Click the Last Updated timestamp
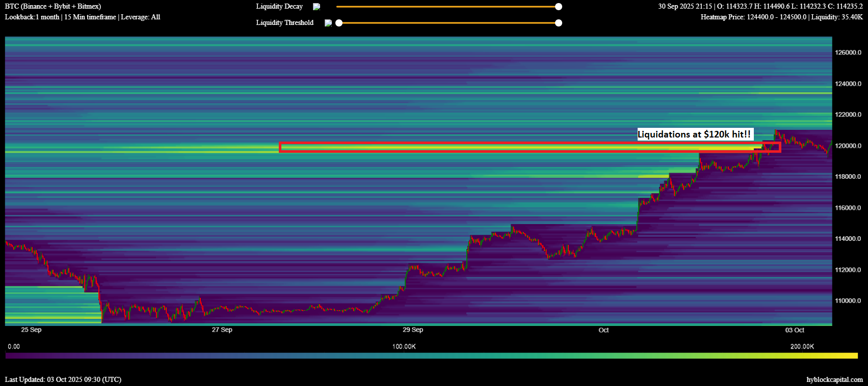This screenshot has width=868, height=386. [63, 379]
